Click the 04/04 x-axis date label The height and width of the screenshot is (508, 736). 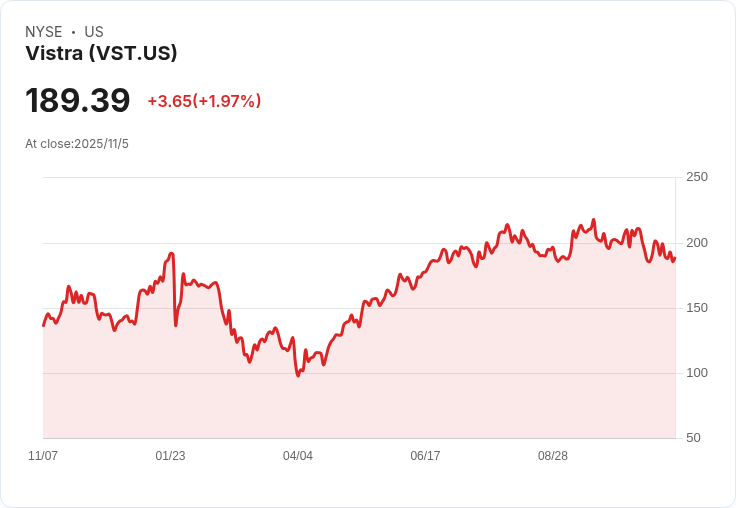(x=298, y=456)
